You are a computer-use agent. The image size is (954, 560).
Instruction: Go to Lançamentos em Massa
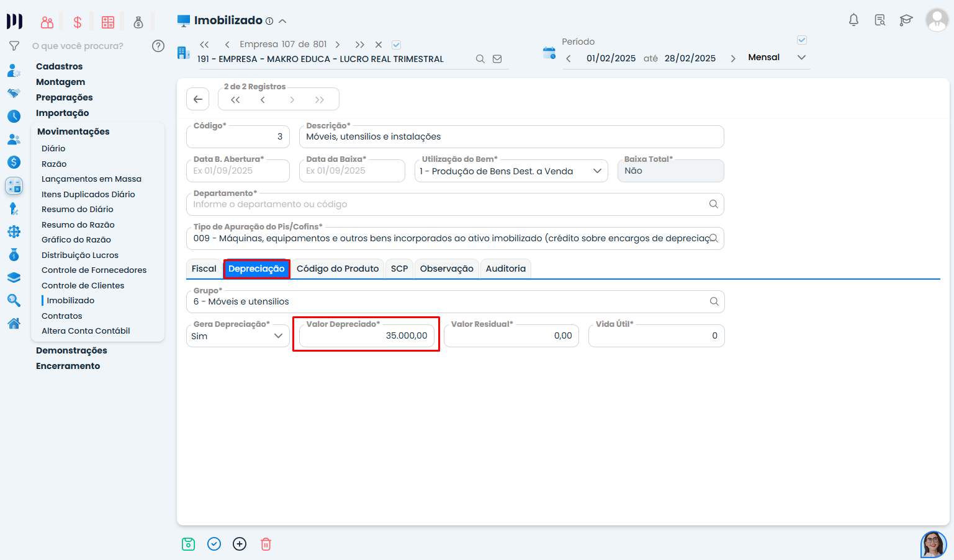point(91,179)
